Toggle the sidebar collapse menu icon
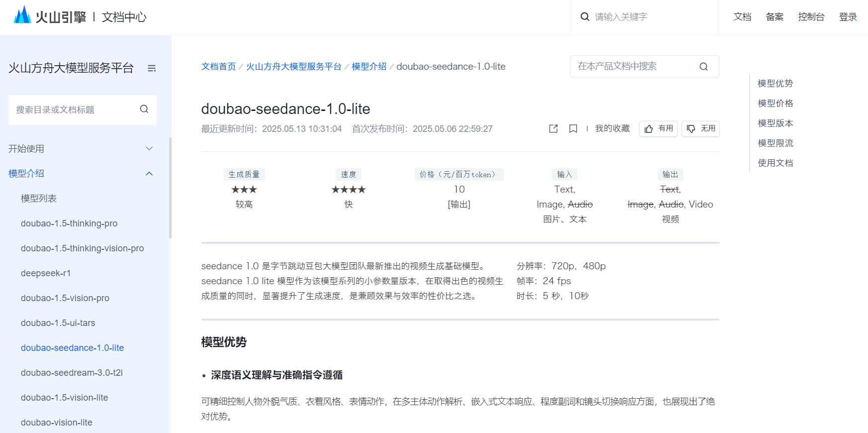The image size is (868, 433). (152, 68)
